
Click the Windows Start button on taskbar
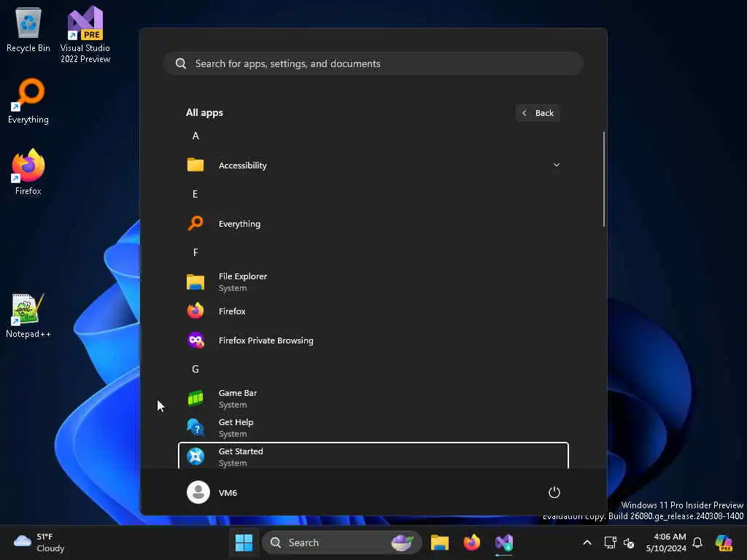click(244, 542)
